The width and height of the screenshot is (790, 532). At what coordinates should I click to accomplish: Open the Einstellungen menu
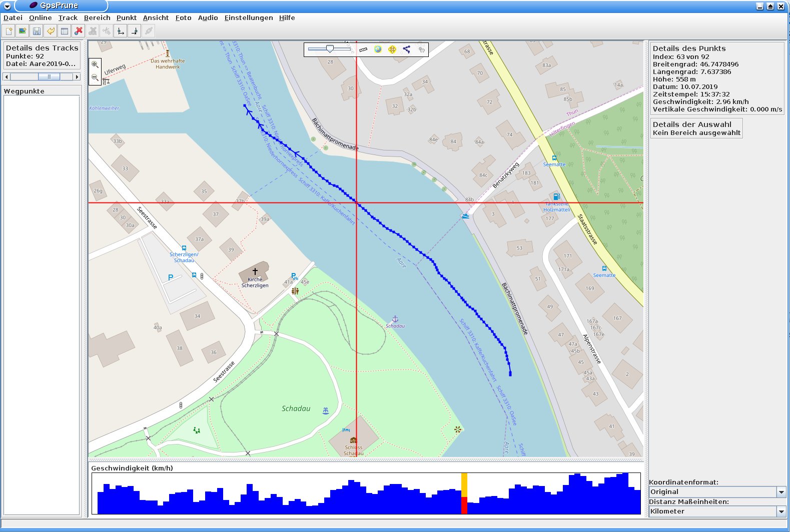click(x=248, y=17)
